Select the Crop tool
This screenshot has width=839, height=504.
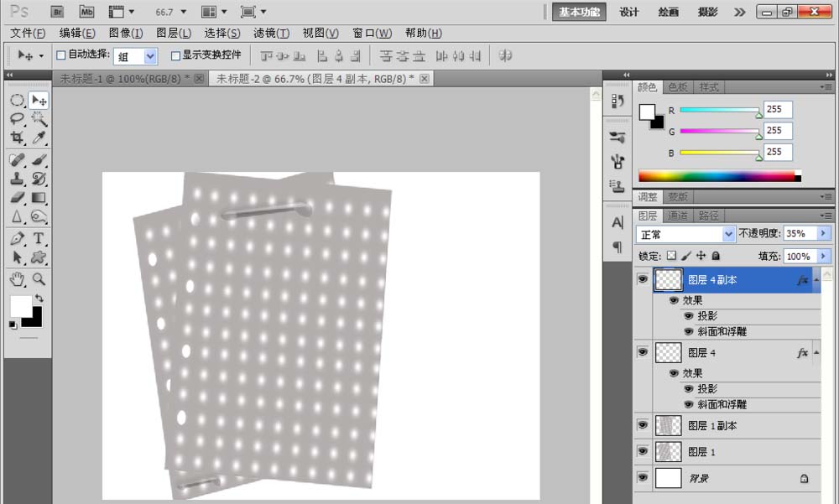pyautogui.click(x=17, y=138)
